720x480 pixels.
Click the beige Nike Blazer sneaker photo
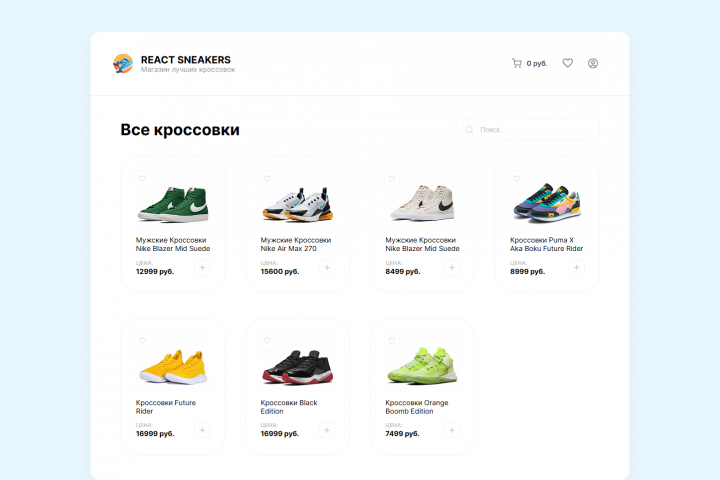(x=422, y=203)
